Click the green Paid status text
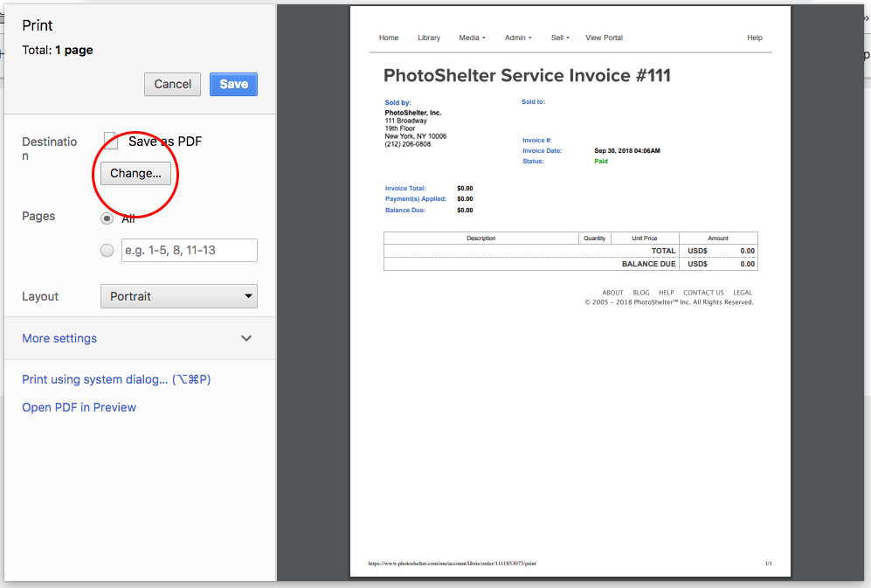871x588 pixels. tap(601, 161)
